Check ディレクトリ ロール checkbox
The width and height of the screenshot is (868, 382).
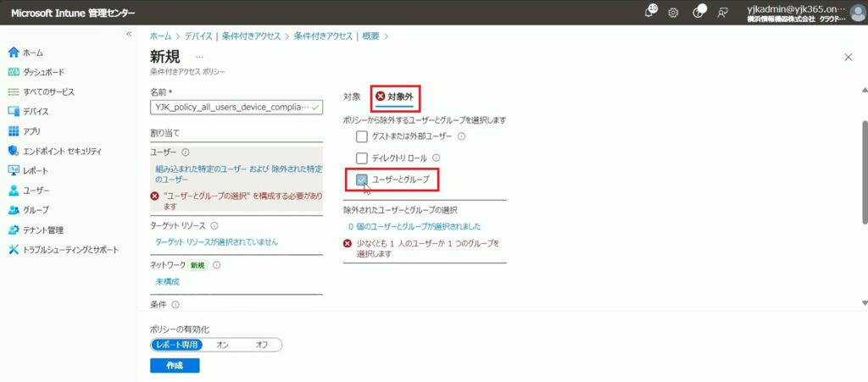click(x=361, y=158)
